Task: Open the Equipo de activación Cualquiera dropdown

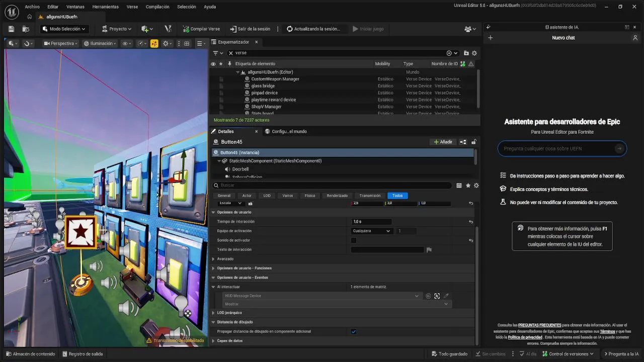Action: click(x=371, y=231)
